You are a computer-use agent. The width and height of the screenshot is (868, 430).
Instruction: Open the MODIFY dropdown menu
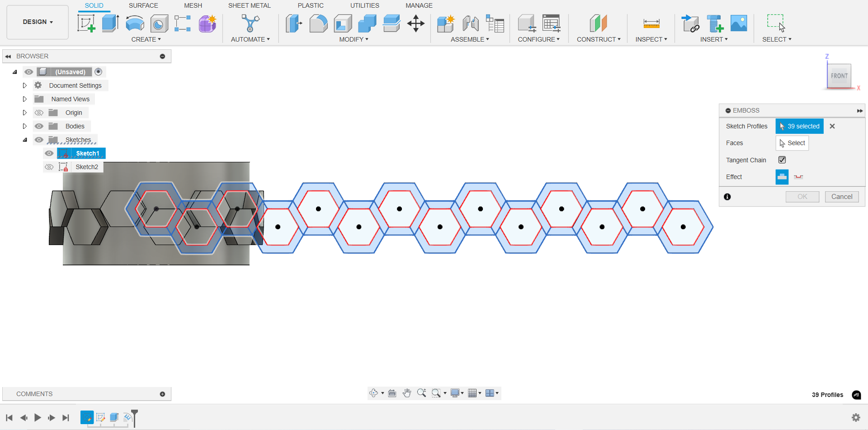[x=354, y=39]
